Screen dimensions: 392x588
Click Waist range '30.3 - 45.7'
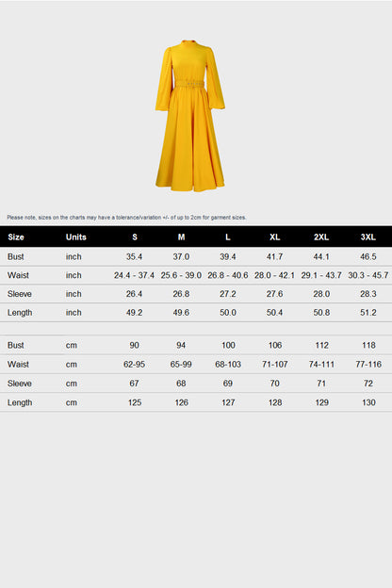368,275
